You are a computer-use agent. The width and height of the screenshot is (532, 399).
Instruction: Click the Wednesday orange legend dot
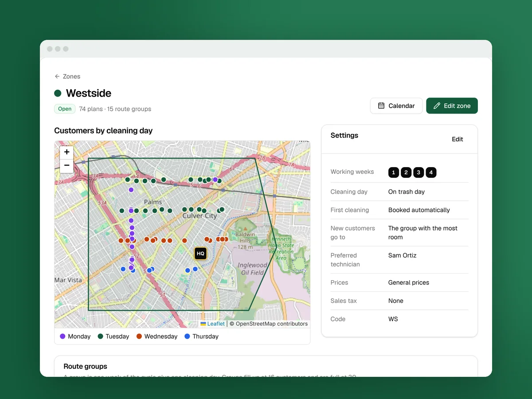pyautogui.click(x=139, y=336)
